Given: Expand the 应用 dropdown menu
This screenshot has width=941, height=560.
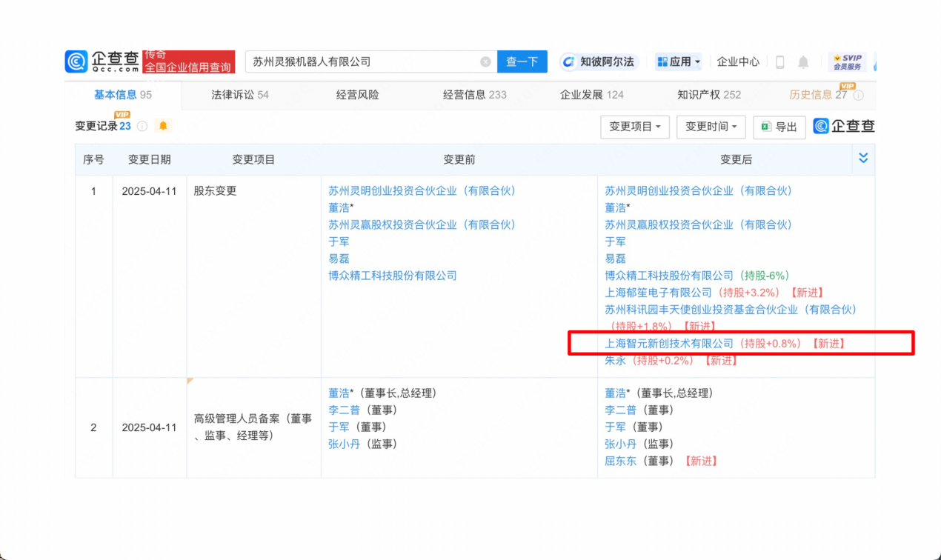Looking at the screenshot, I should (678, 62).
